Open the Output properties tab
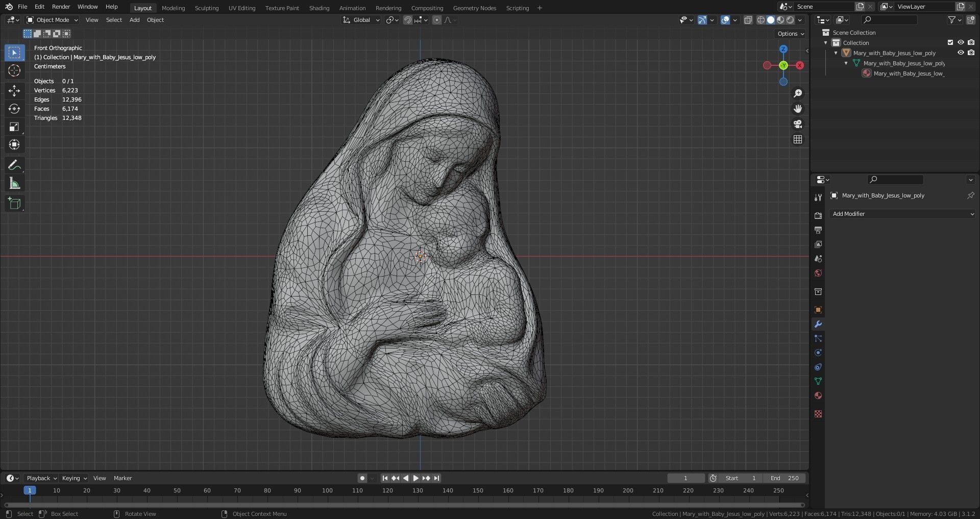 click(x=818, y=230)
